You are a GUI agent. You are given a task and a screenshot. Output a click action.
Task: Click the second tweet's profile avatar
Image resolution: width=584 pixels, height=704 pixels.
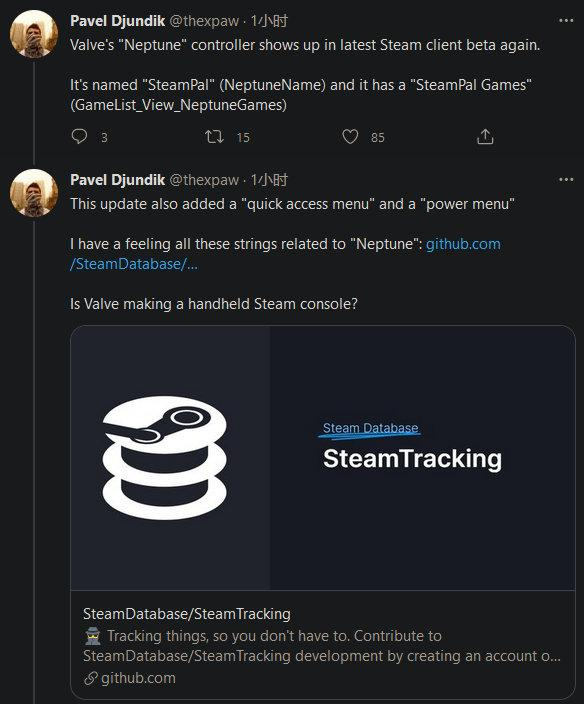point(34,193)
